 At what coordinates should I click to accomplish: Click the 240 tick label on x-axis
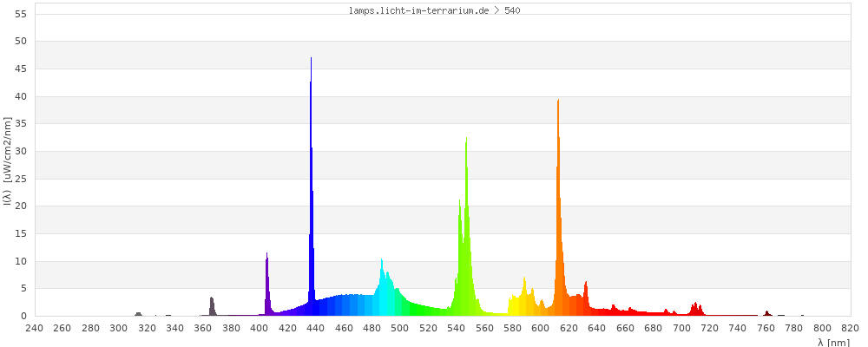click(35, 328)
